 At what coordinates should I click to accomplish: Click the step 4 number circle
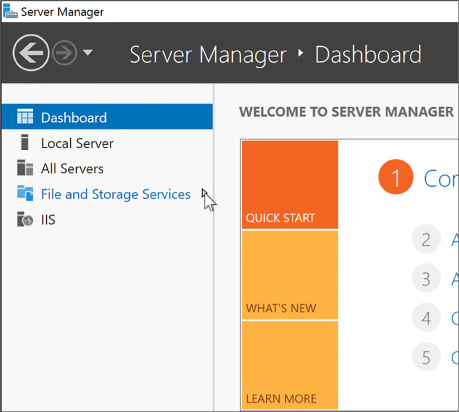(x=426, y=318)
